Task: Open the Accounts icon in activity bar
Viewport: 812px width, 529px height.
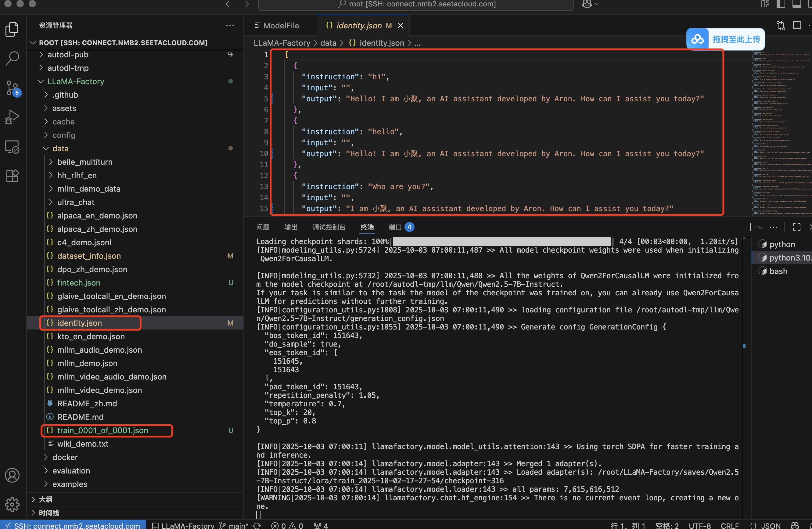Action: [x=12, y=475]
